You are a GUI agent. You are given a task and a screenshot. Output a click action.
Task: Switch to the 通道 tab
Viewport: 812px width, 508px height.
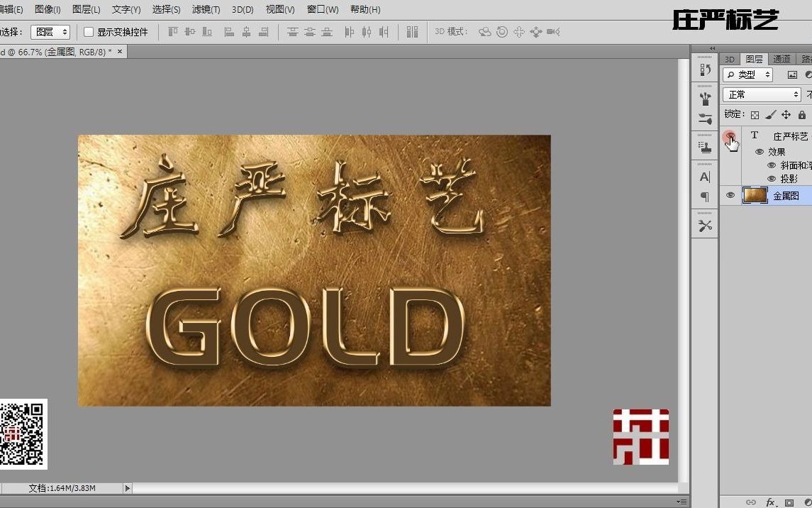pyautogui.click(x=781, y=59)
